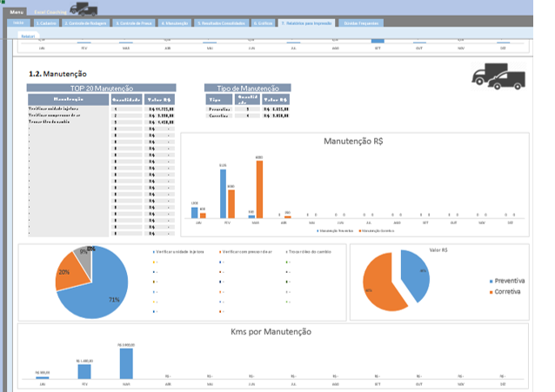The width and height of the screenshot is (555, 392).
Task: Select Quantidade header in TOP 20 table
Action: pos(127,99)
